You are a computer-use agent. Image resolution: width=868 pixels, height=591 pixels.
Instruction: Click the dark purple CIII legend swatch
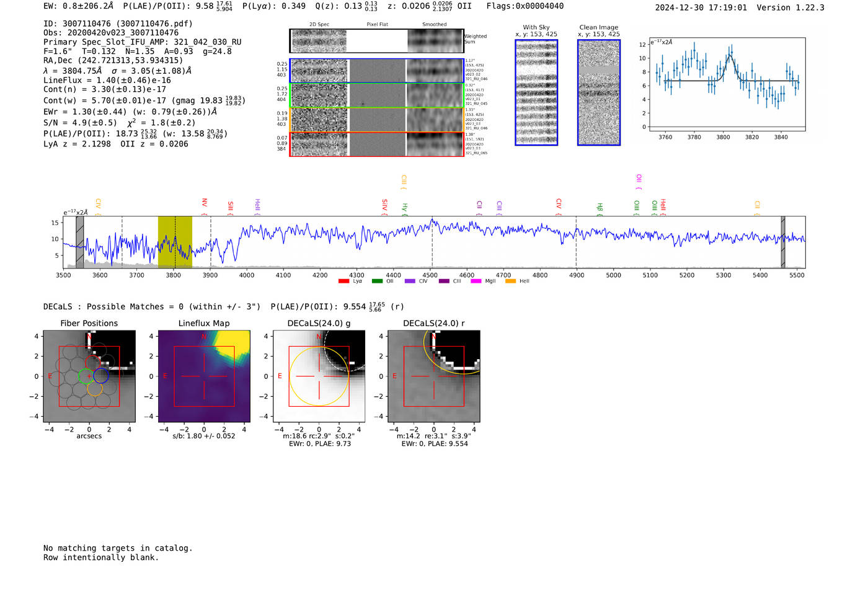tap(444, 282)
